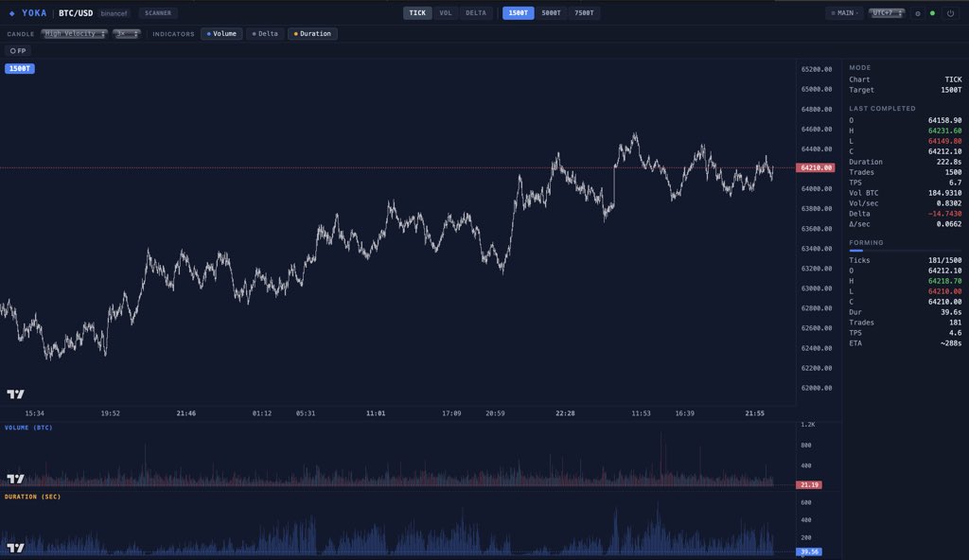Click the Target 1500T value in MODE
The width and height of the screenshot is (969, 560).
click(951, 90)
